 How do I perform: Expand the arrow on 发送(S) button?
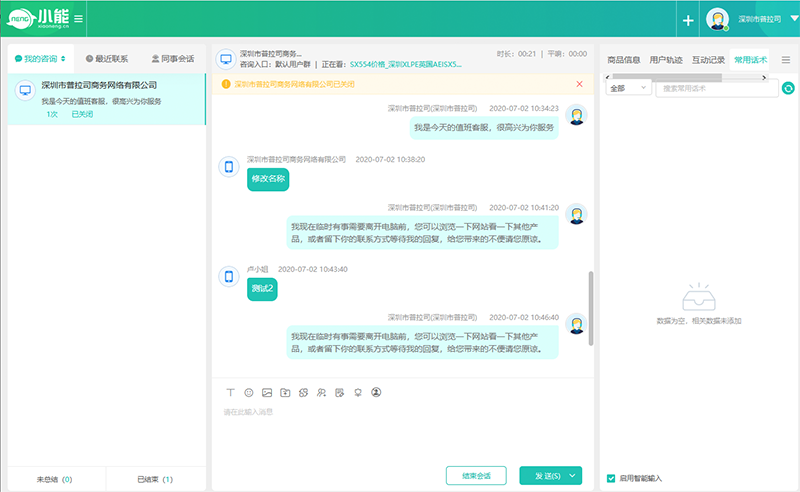pos(573,475)
